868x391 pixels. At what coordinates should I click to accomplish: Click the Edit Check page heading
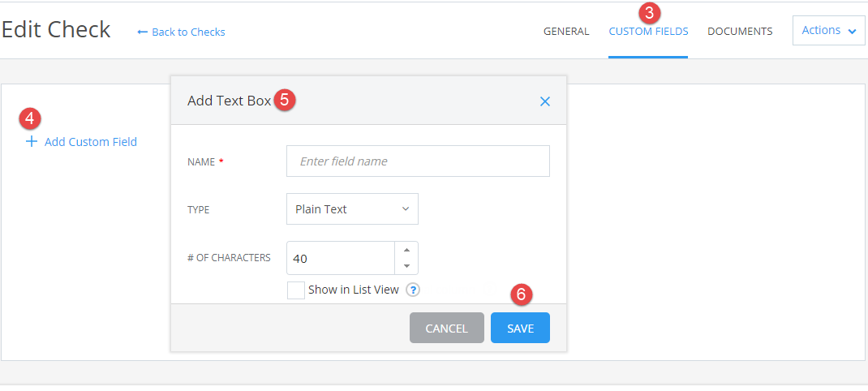[56, 29]
